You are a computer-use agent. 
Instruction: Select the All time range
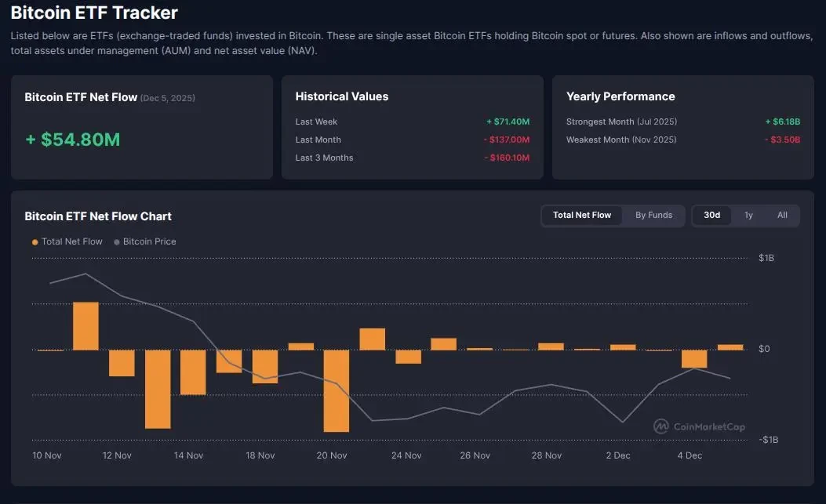(781, 215)
